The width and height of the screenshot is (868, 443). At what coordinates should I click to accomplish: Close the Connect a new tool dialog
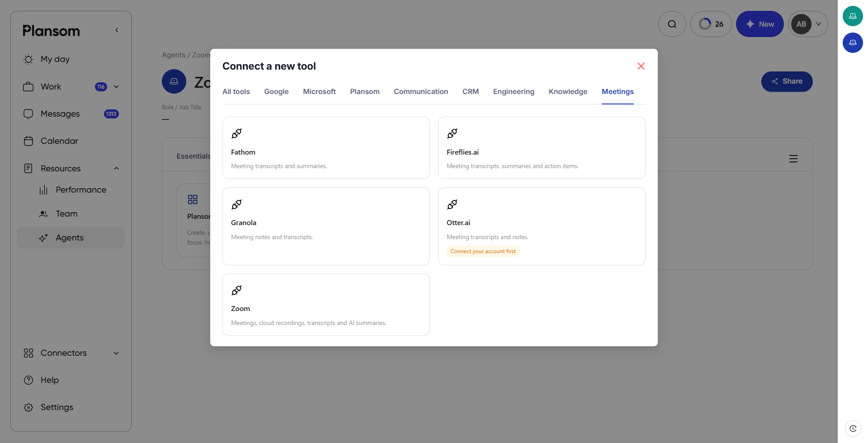(641, 66)
